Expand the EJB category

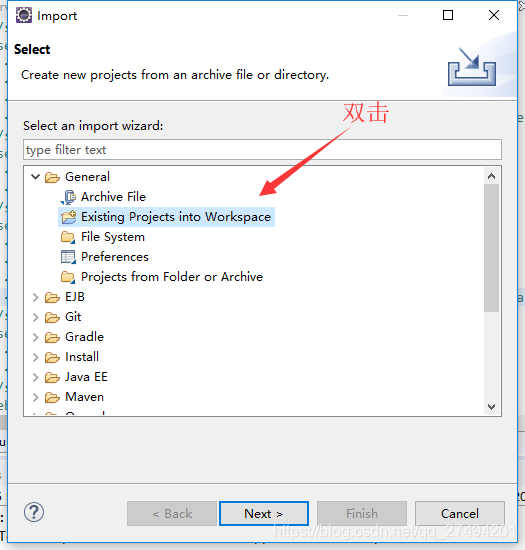[x=35, y=297]
